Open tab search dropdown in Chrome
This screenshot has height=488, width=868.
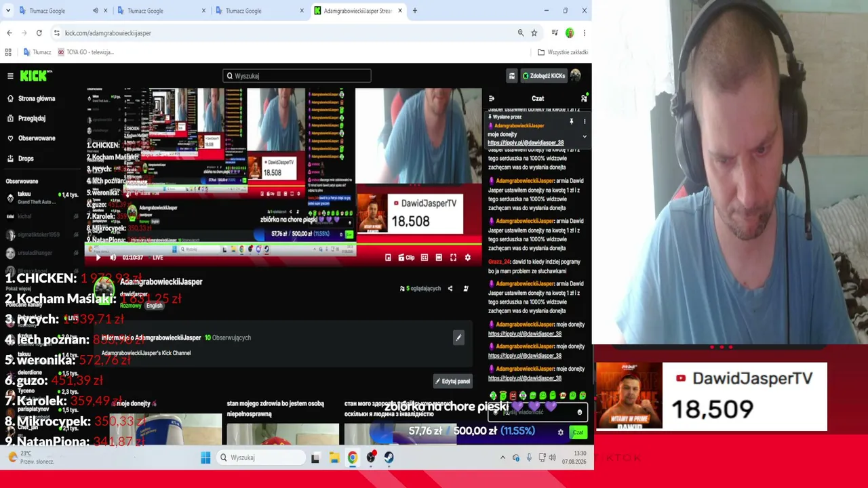8,11
